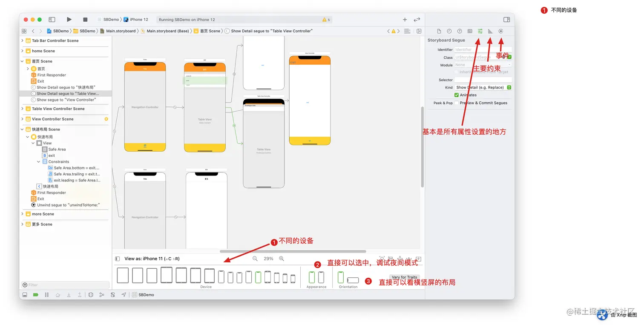Open the File inspector
The width and height of the screenshot is (644, 325).
pos(439,31)
